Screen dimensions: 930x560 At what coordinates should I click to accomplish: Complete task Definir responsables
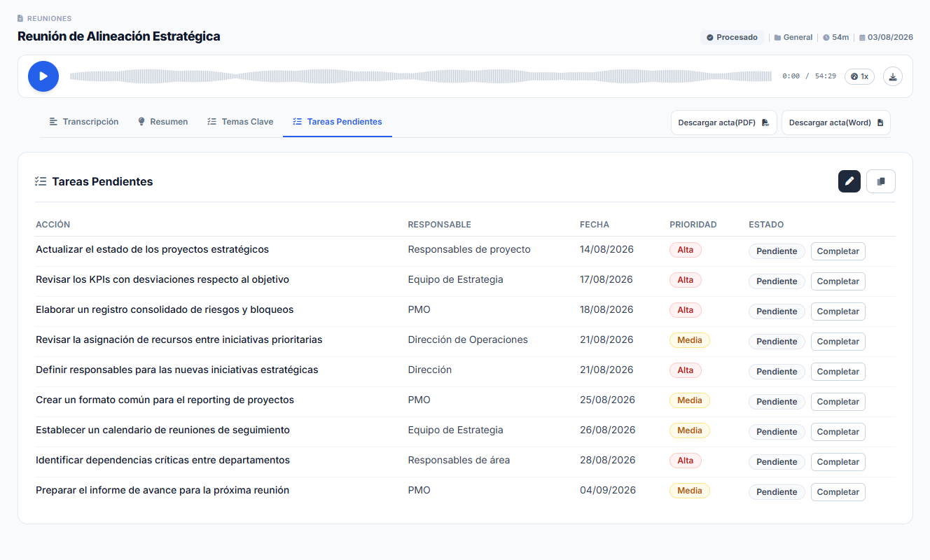(838, 372)
